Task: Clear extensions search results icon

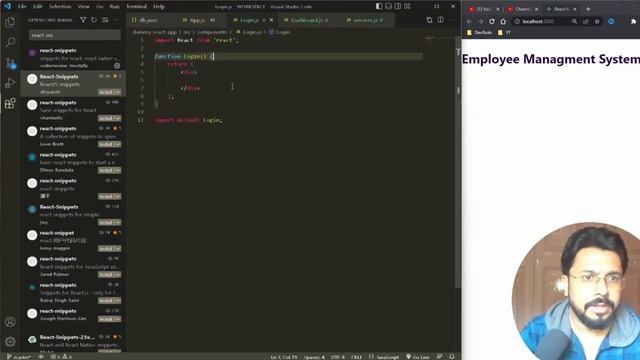Action: 105,20
